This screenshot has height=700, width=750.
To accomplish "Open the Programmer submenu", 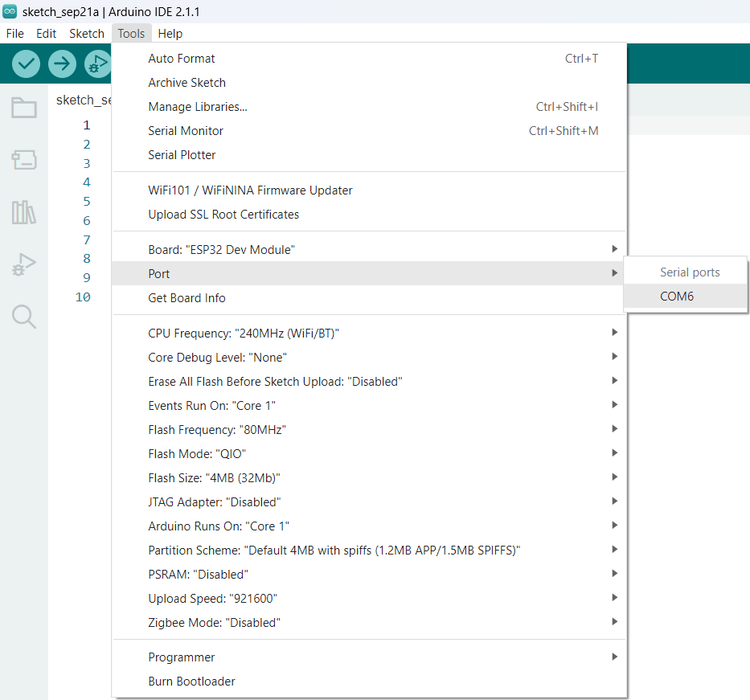I will 182,657.
